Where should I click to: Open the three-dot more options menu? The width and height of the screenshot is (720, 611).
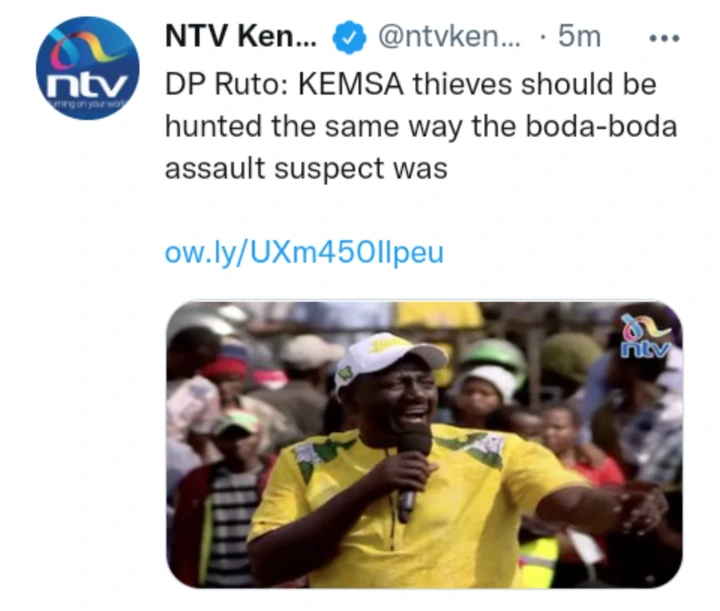(x=664, y=38)
